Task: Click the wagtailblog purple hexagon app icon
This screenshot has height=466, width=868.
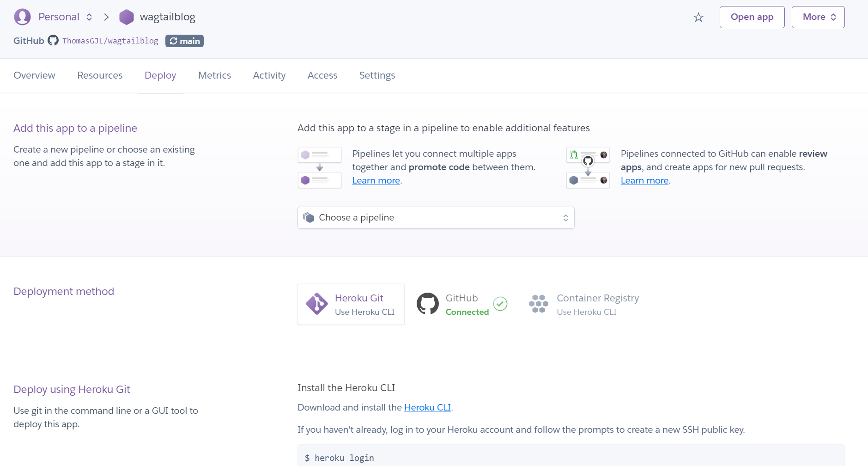Action: [127, 17]
